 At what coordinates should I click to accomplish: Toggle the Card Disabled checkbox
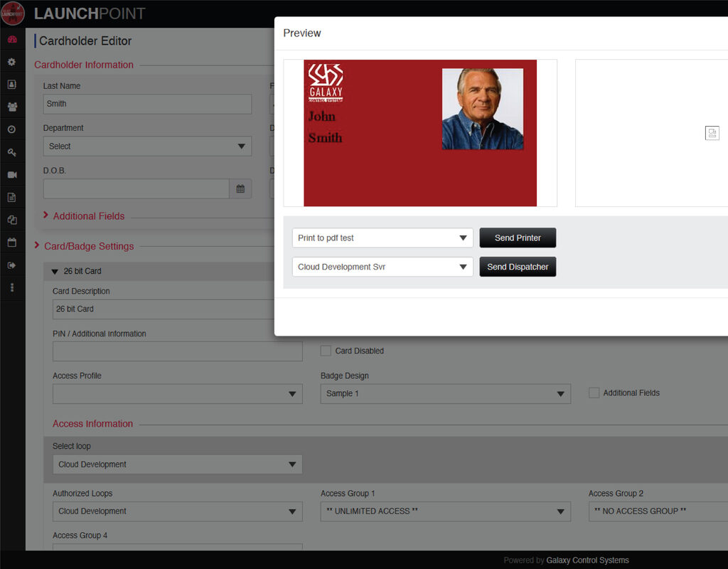(x=326, y=351)
